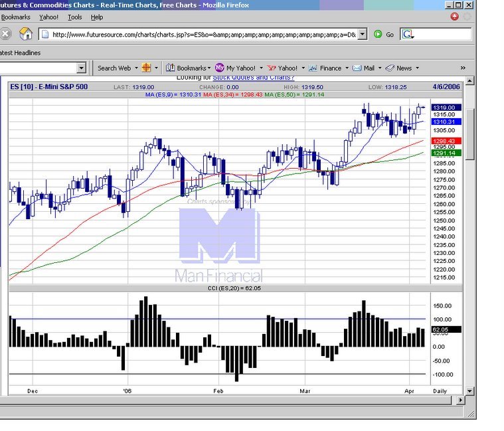Click the 1319.00 price label on axis
The height and width of the screenshot is (431, 504).
click(x=446, y=108)
